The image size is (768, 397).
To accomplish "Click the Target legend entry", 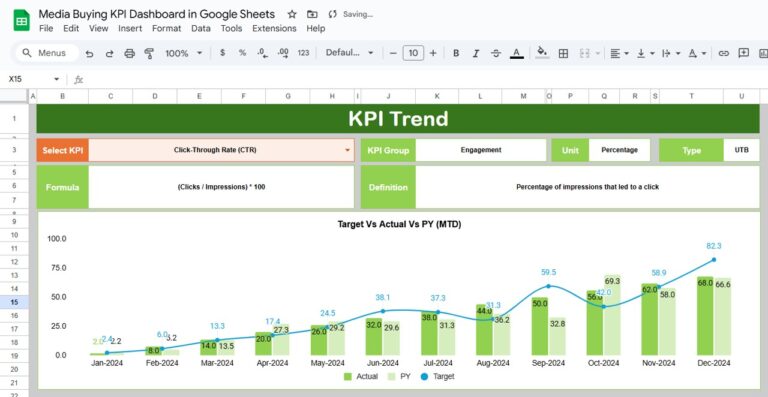I will click(437, 376).
